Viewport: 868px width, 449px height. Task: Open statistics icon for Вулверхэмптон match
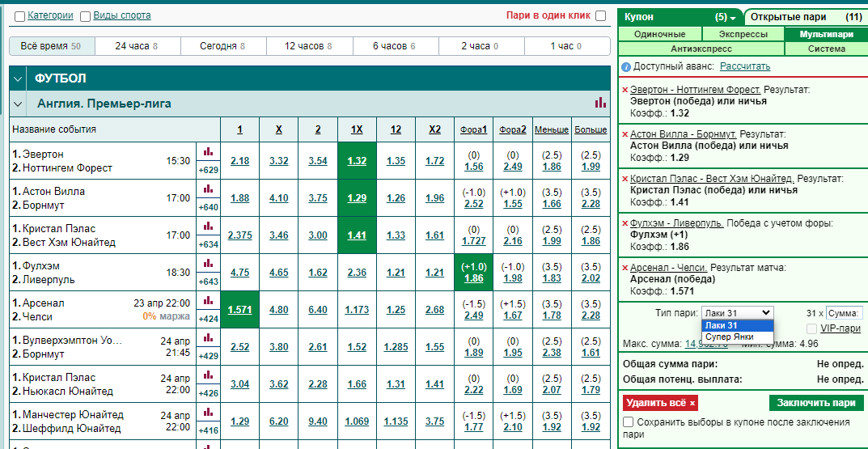coord(208,337)
